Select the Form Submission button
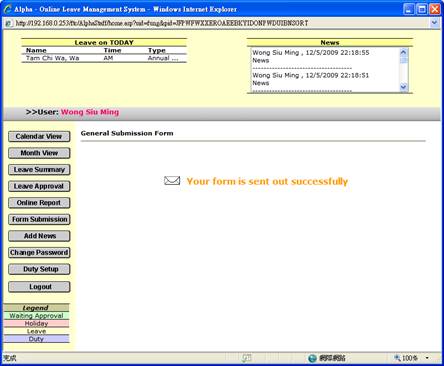The width and height of the screenshot is (444, 366). pos(39,219)
